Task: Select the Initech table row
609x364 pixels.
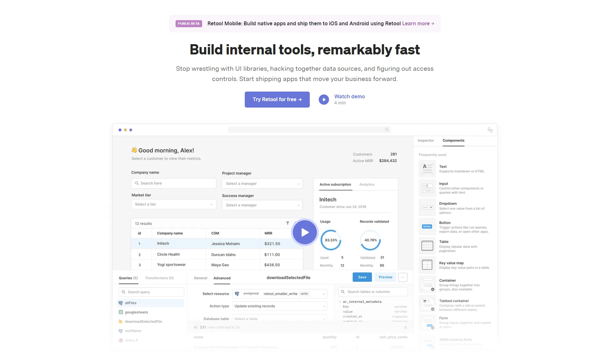Action: coord(217,244)
